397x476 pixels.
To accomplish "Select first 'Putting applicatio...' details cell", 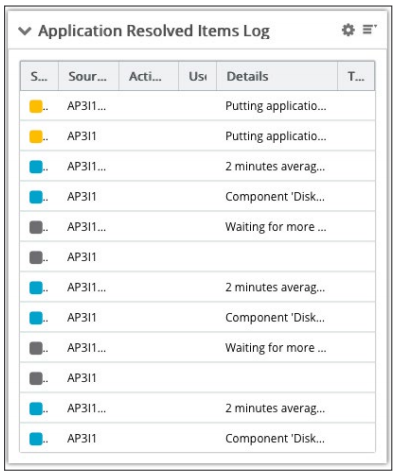I will pos(276,106).
